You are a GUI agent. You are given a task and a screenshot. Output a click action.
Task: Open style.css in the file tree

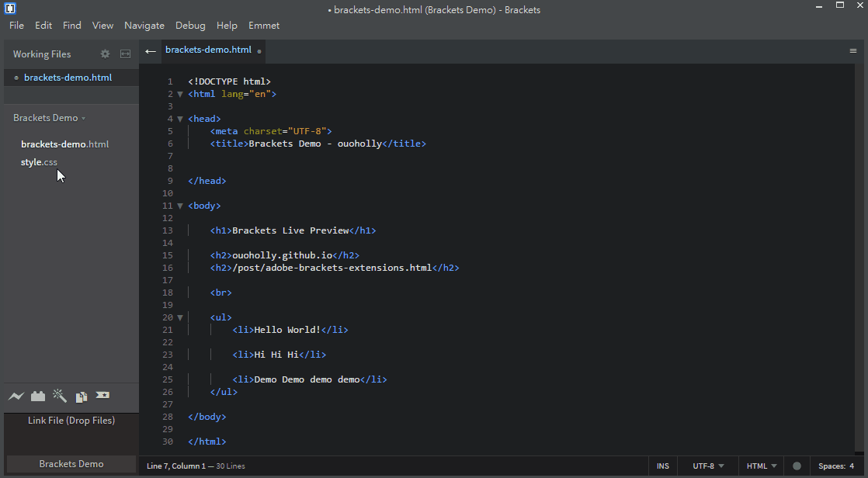(x=39, y=162)
